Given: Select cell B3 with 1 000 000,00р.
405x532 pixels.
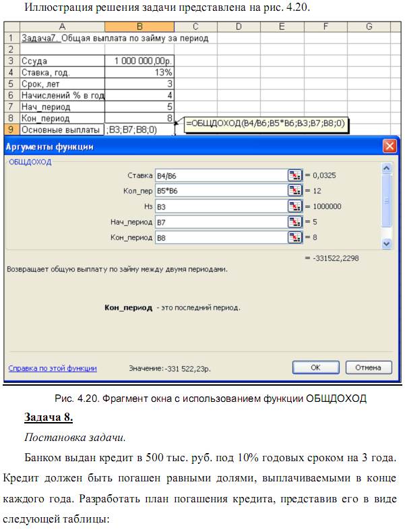Looking at the screenshot, I should tap(139, 61).
